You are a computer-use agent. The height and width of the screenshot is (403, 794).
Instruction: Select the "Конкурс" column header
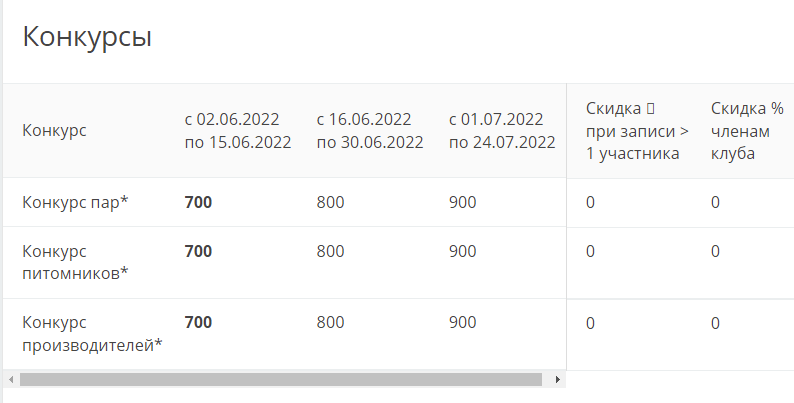pos(54,130)
